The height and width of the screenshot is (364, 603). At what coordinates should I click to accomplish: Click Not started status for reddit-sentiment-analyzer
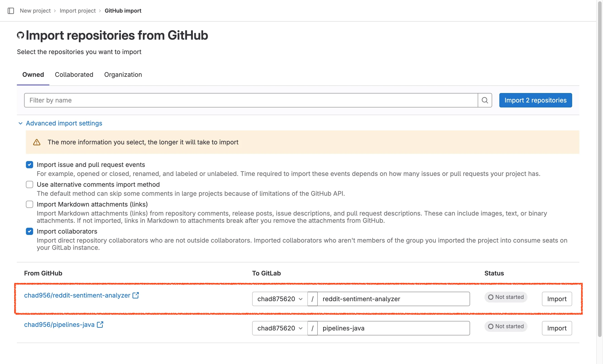click(506, 297)
